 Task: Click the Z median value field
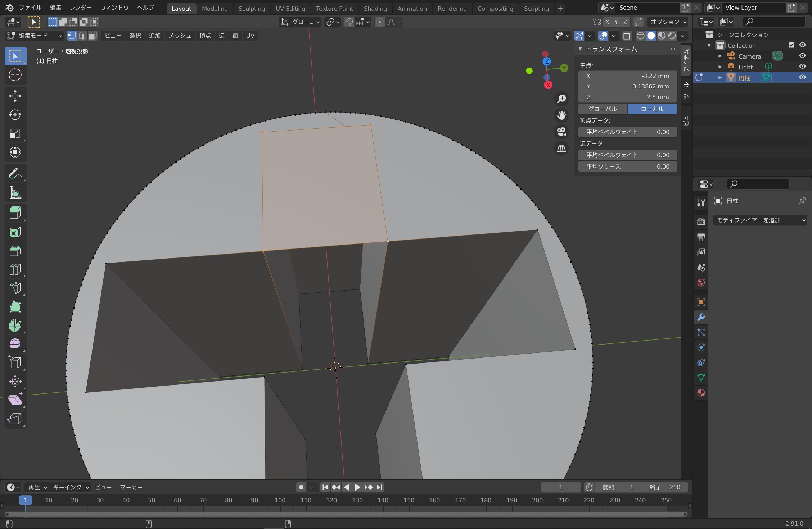coord(627,97)
